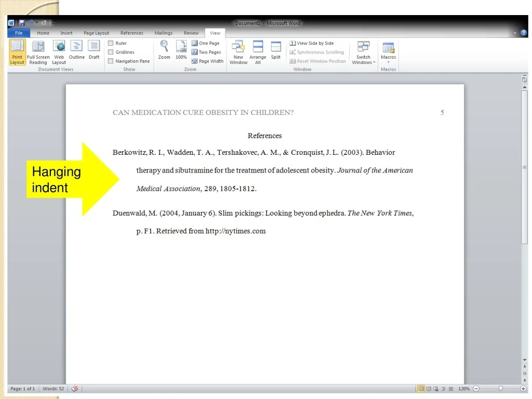Open the Undo history dropdown arrow
This screenshot has width=532, height=399.
pyautogui.click(x=37, y=23)
